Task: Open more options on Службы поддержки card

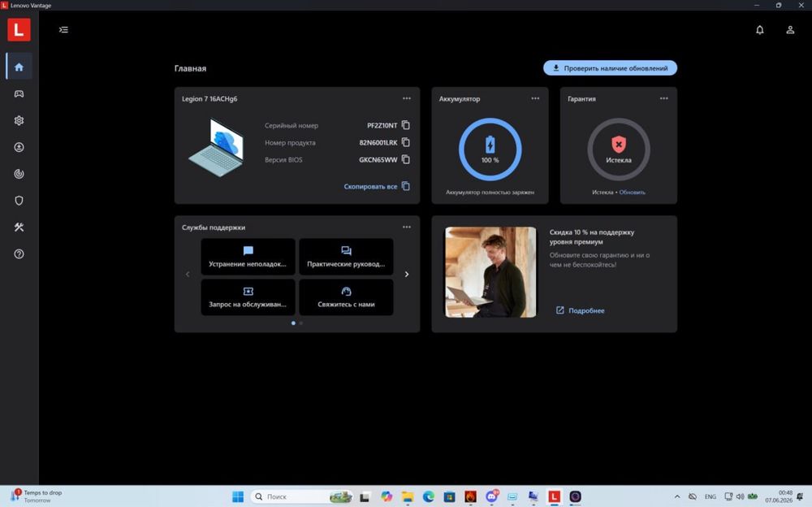Action: point(407,227)
